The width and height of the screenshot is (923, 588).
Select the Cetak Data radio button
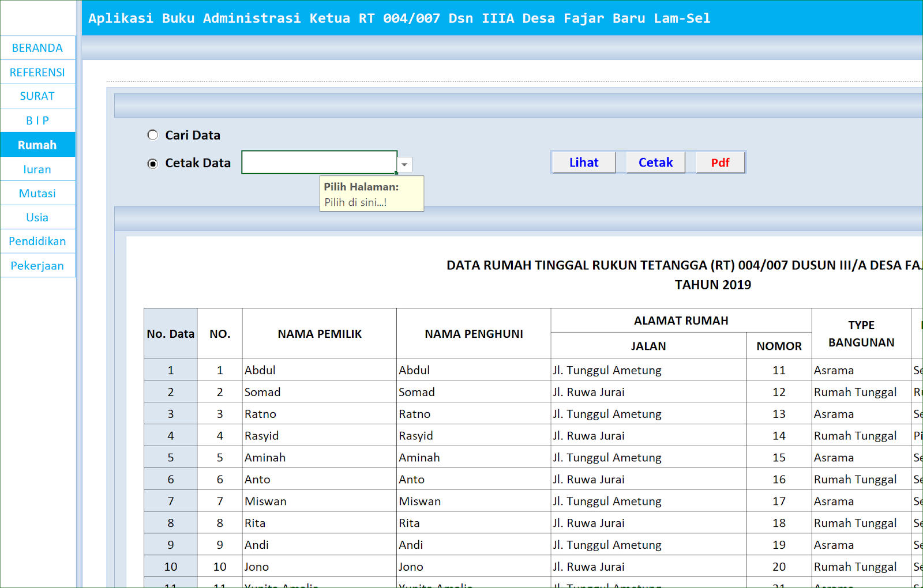152,164
